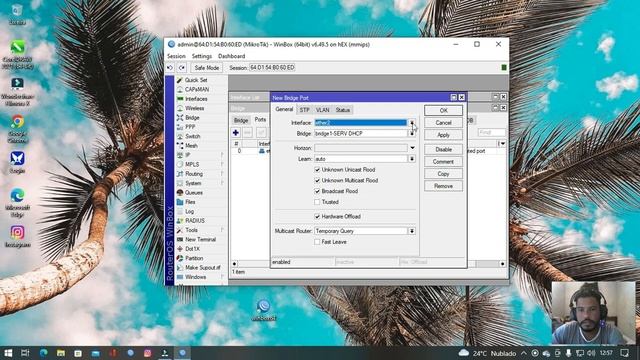This screenshot has height=360, width=640.
Task: Switch to the VLAN tab
Action: [x=322, y=110]
